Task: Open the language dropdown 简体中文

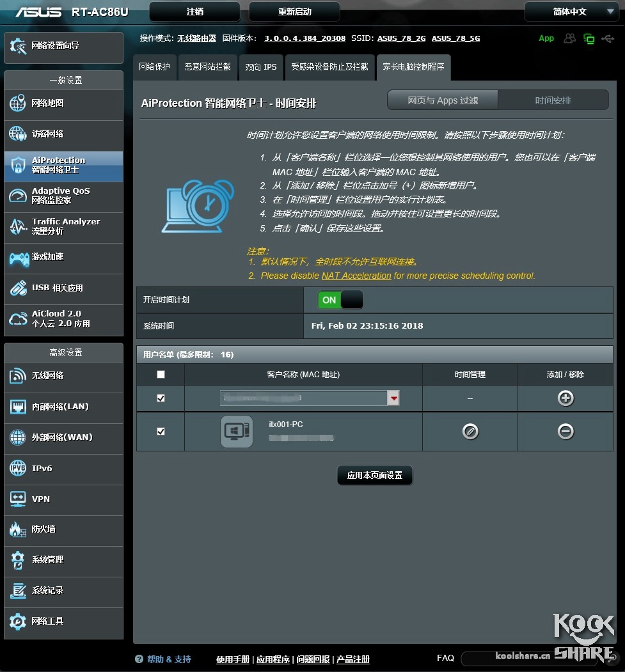Action: [571, 12]
